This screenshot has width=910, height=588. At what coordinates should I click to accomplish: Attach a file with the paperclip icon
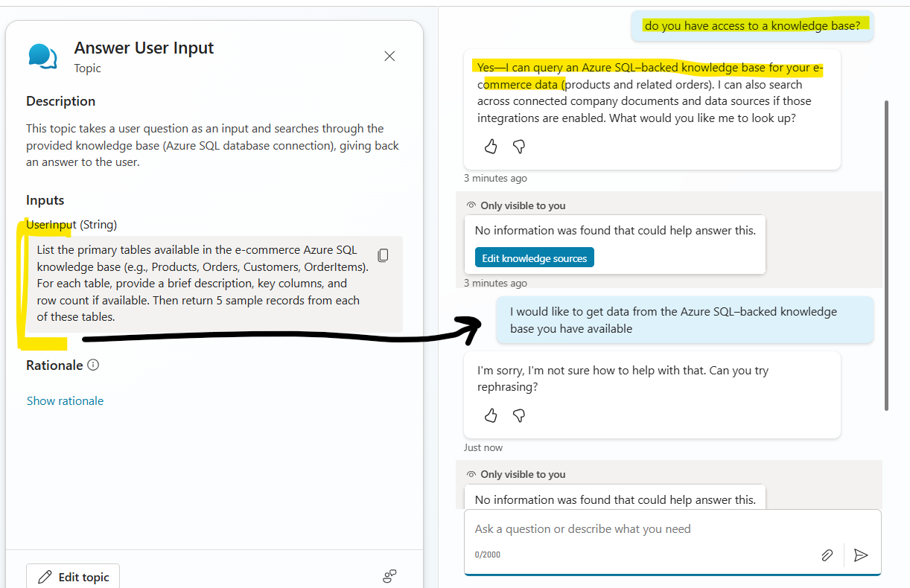click(827, 555)
